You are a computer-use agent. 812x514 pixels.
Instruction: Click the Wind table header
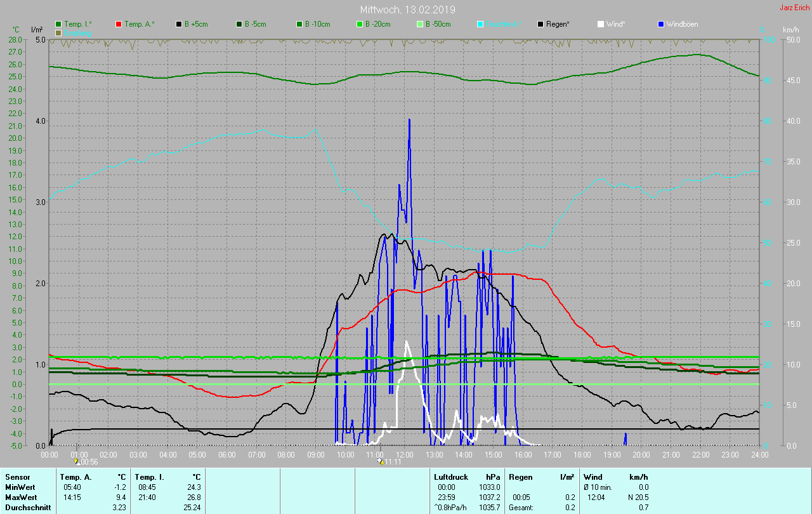pos(593,477)
